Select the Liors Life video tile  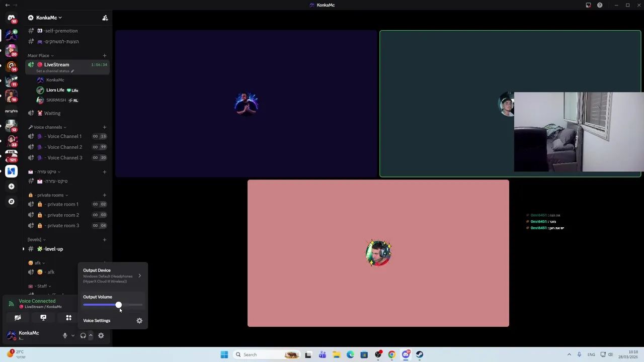(510, 104)
